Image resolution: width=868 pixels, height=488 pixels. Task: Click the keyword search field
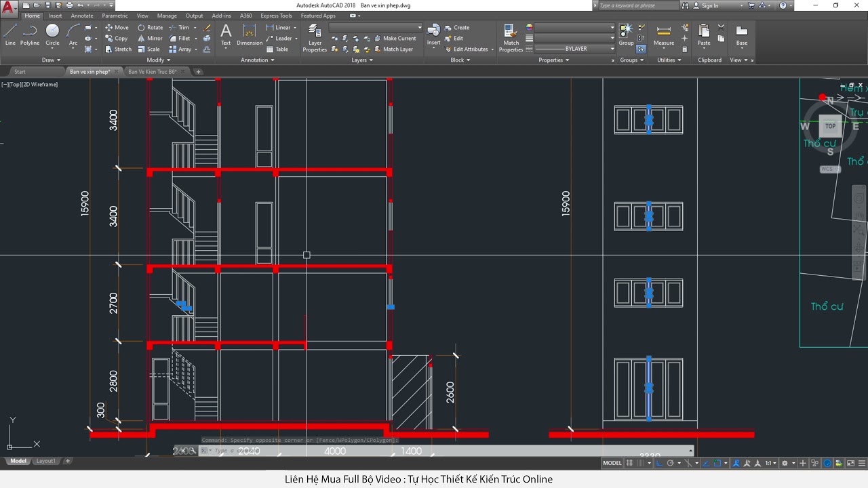[x=637, y=5]
